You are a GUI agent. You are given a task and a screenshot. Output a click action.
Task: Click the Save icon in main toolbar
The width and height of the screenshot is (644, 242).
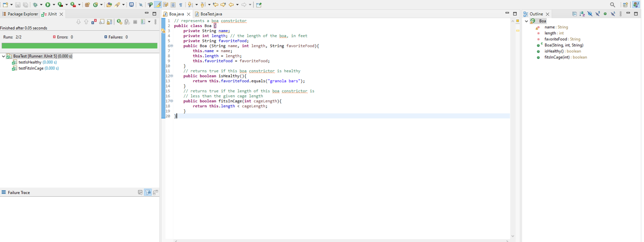(x=18, y=5)
